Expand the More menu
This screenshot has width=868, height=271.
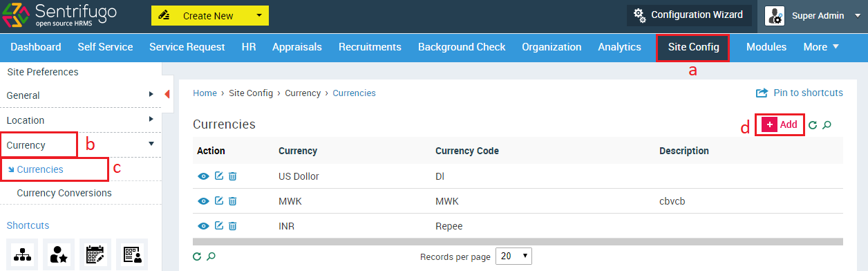[x=821, y=47]
